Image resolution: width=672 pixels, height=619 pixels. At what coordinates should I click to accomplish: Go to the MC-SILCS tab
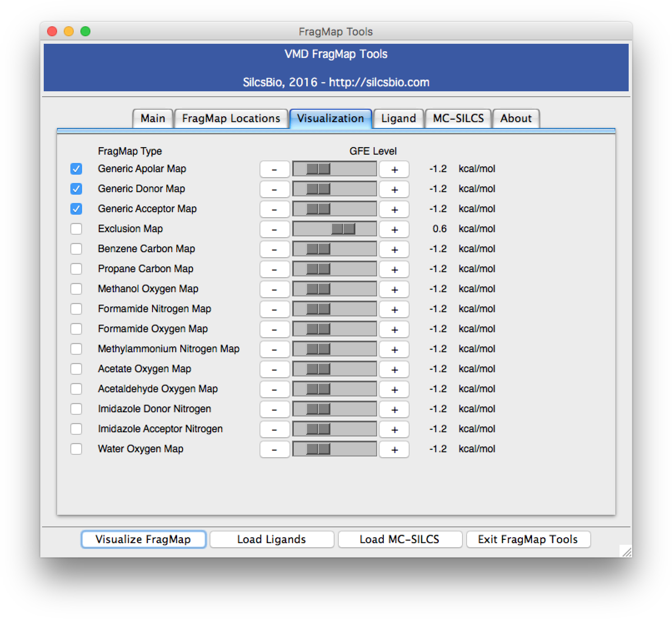click(458, 118)
